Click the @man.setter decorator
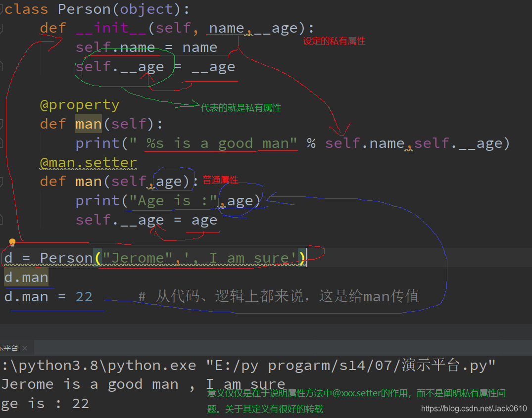Viewport: 532px width, 418px height. click(89, 163)
